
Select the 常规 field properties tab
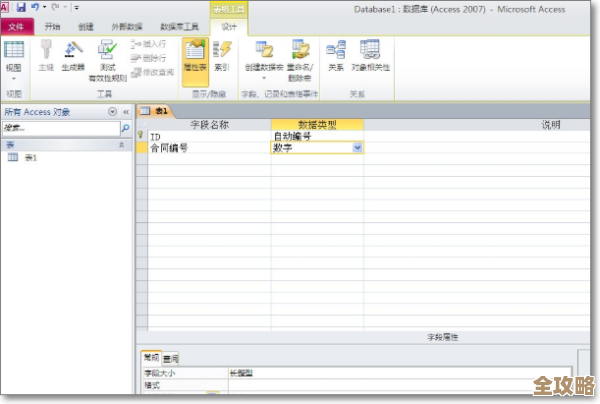(152, 358)
